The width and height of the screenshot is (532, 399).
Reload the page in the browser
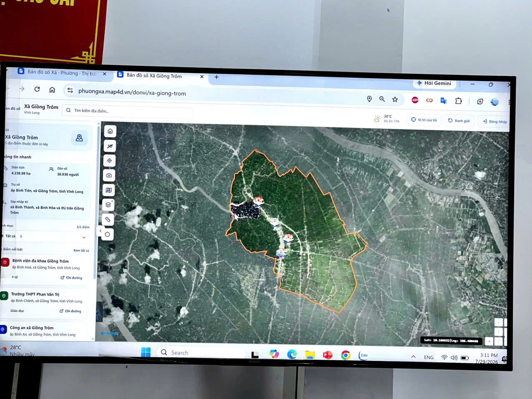37,89
